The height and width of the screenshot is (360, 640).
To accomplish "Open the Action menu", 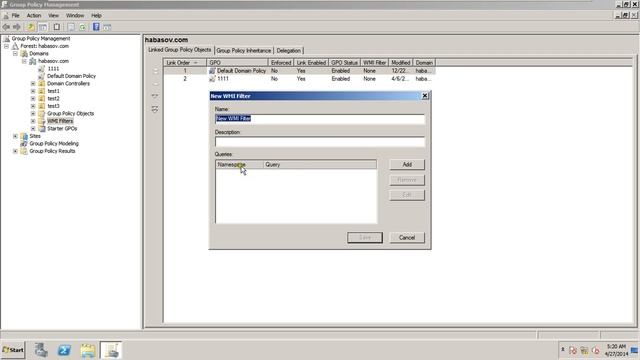I will (34, 16).
